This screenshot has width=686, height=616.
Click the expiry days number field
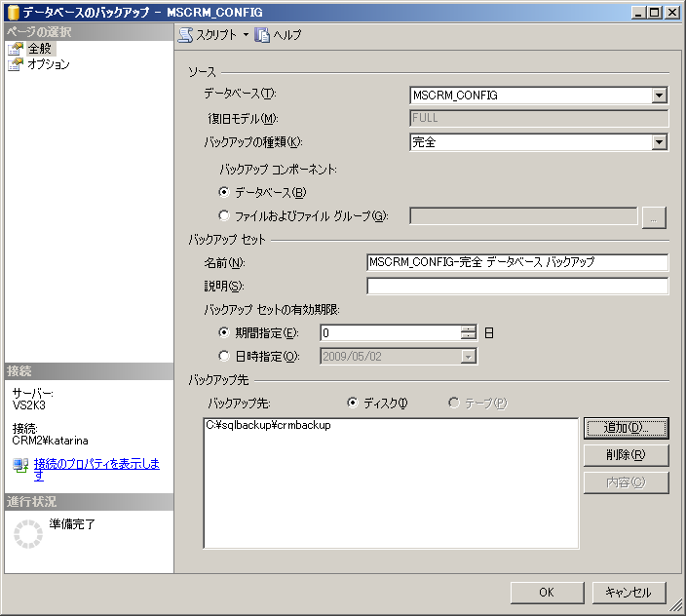point(391,333)
